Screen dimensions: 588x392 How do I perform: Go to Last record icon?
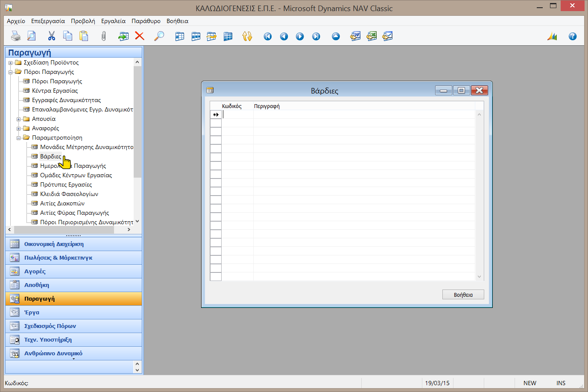[316, 36]
